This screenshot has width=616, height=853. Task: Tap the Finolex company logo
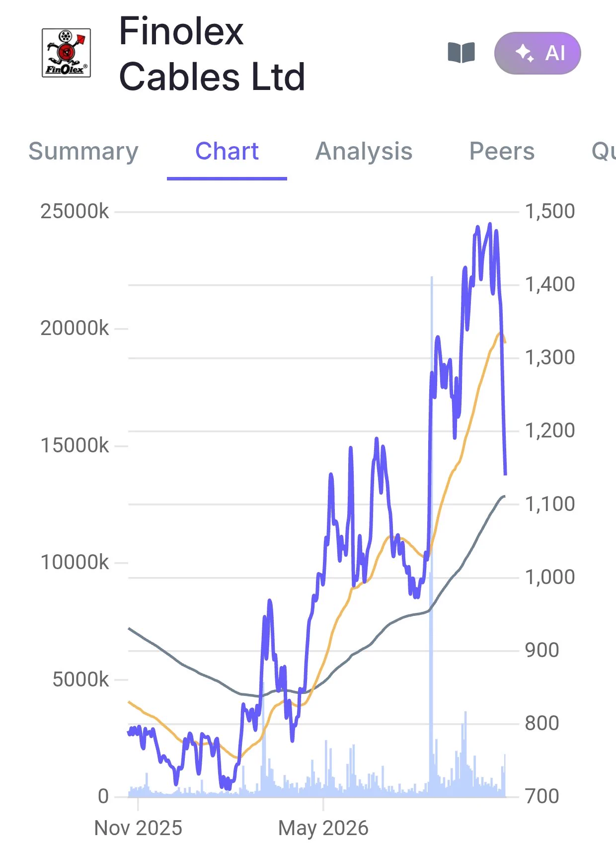click(x=67, y=53)
